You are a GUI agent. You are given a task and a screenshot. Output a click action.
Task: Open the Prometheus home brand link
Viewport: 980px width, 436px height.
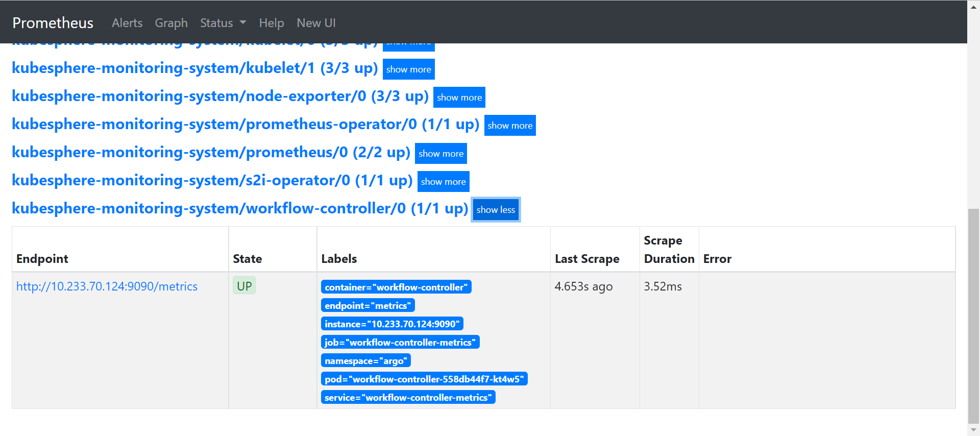click(x=53, y=23)
